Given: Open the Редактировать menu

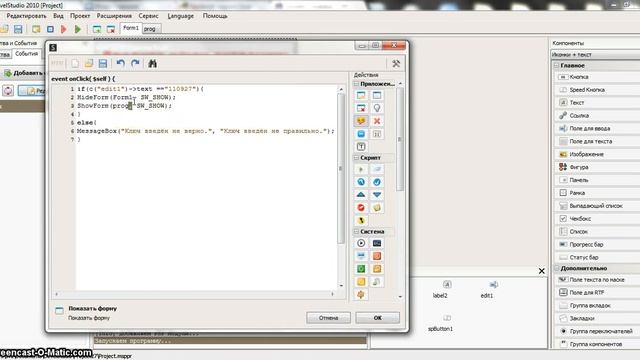Looking at the screenshot, I should coord(27,16).
